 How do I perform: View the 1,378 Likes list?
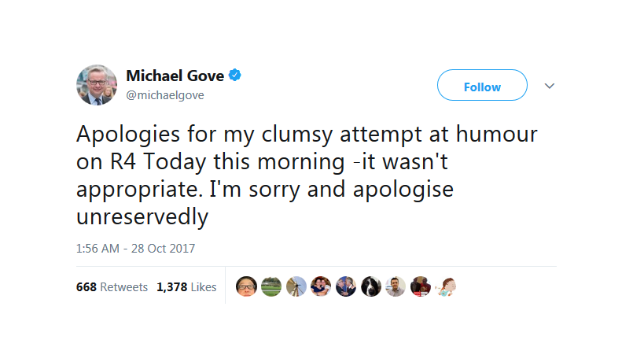[x=186, y=286]
